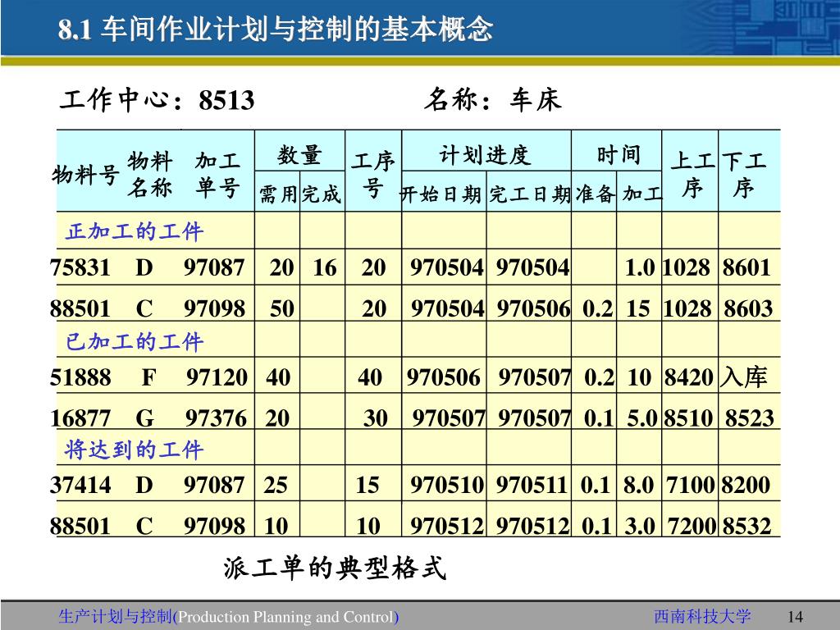Click the '上工序' column header
The height and width of the screenshot is (630, 840).
pos(692,175)
